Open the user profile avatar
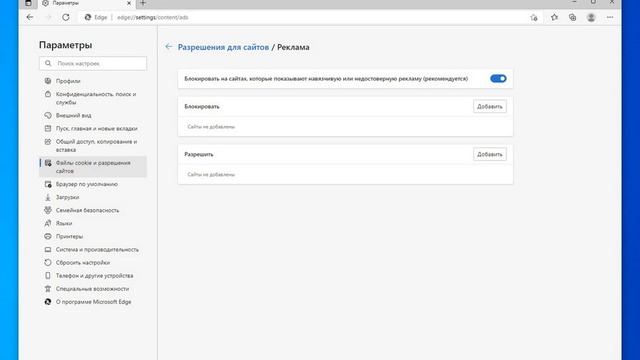 pyautogui.click(x=591, y=17)
